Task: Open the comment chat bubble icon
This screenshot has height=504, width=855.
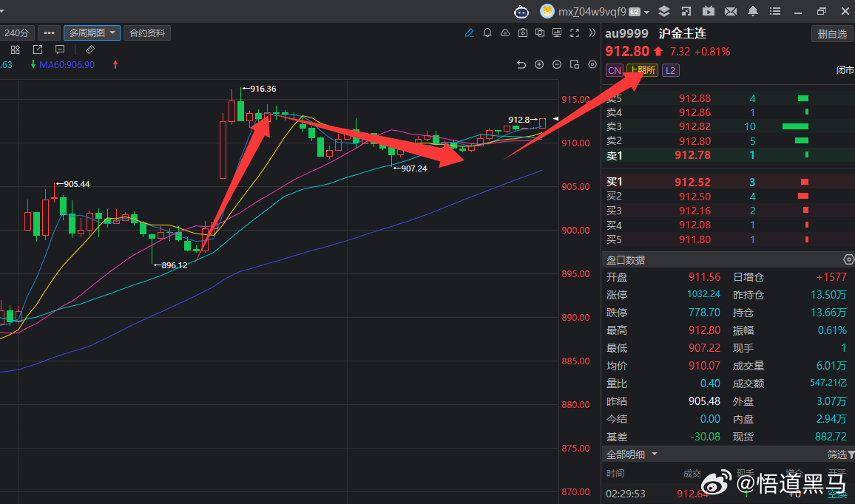Action: [x=60, y=50]
